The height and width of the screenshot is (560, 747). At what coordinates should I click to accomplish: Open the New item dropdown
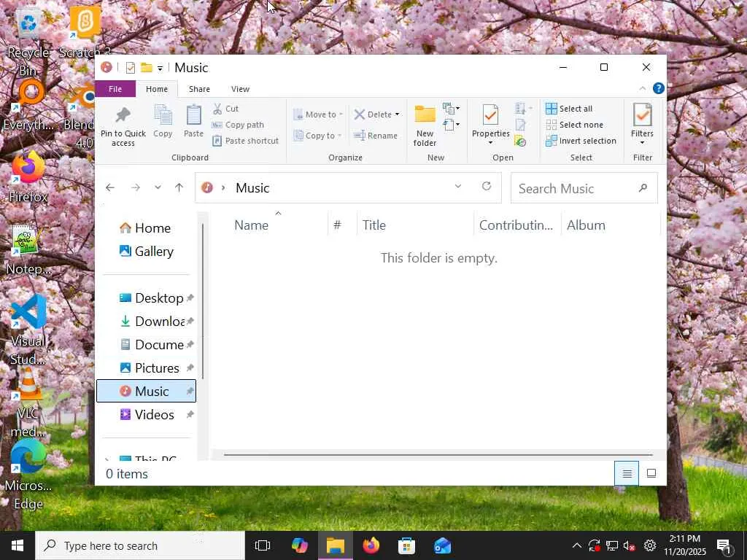click(x=451, y=109)
